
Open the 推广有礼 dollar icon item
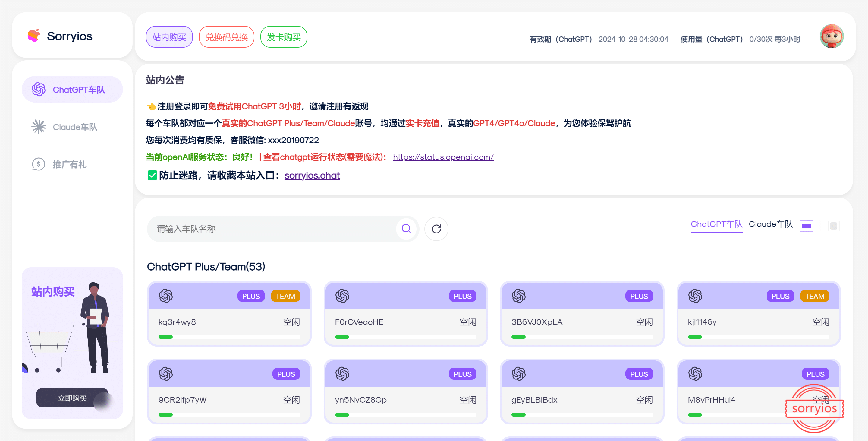coord(38,164)
